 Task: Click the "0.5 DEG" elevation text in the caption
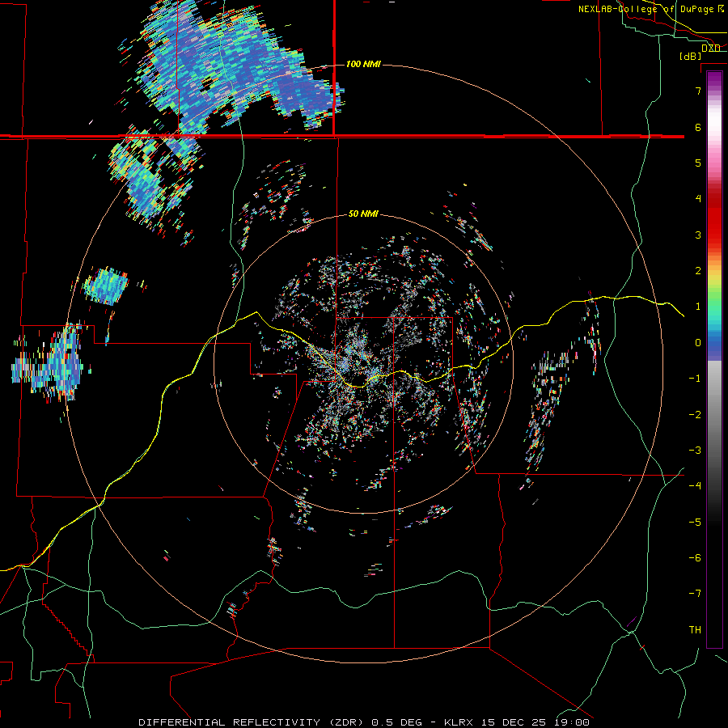[x=397, y=722]
